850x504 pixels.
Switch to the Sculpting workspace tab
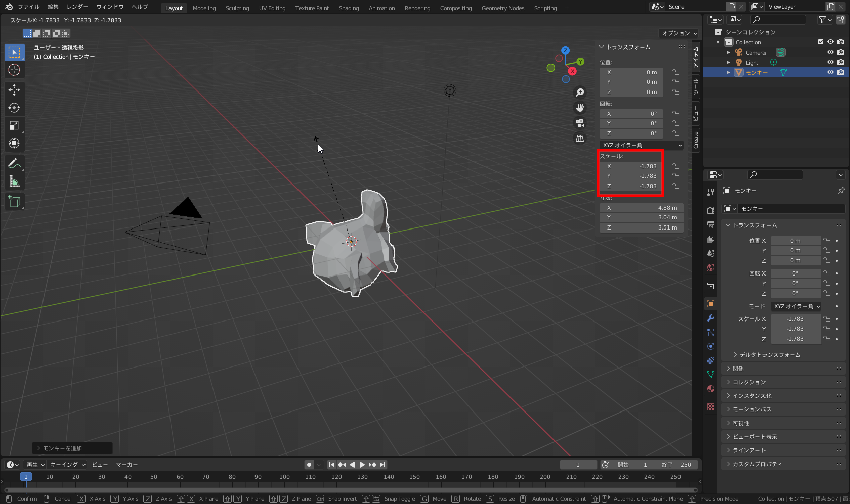pyautogui.click(x=237, y=8)
